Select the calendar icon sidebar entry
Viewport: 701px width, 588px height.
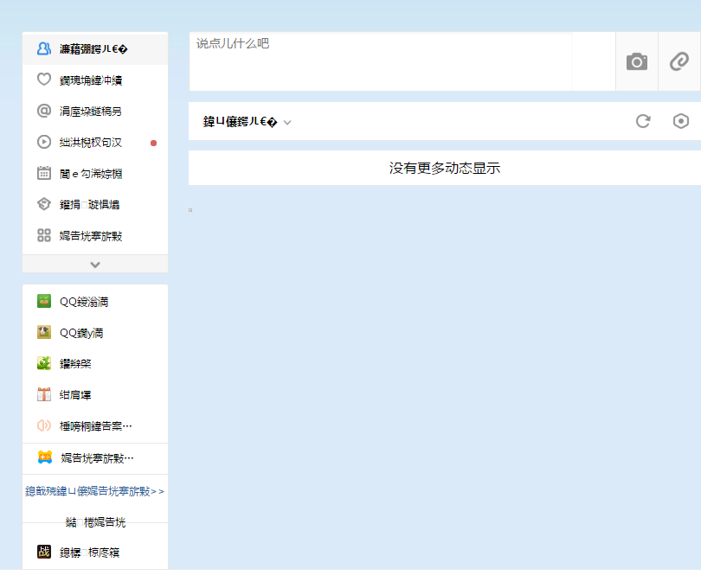(95, 174)
